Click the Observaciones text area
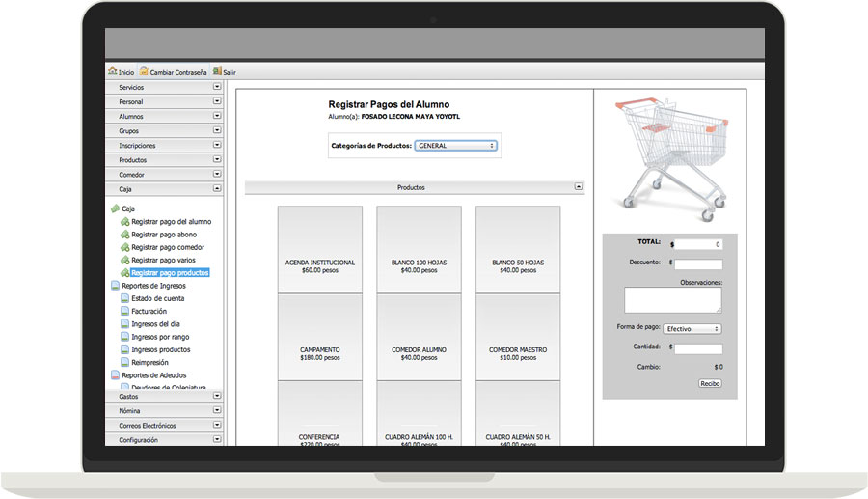This screenshot has width=868, height=499. 672,299
